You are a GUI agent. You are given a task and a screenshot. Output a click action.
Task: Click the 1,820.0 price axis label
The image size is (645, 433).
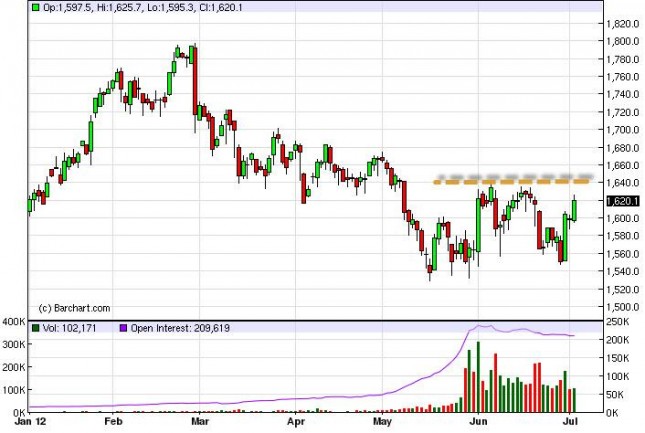click(x=623, y=23)
